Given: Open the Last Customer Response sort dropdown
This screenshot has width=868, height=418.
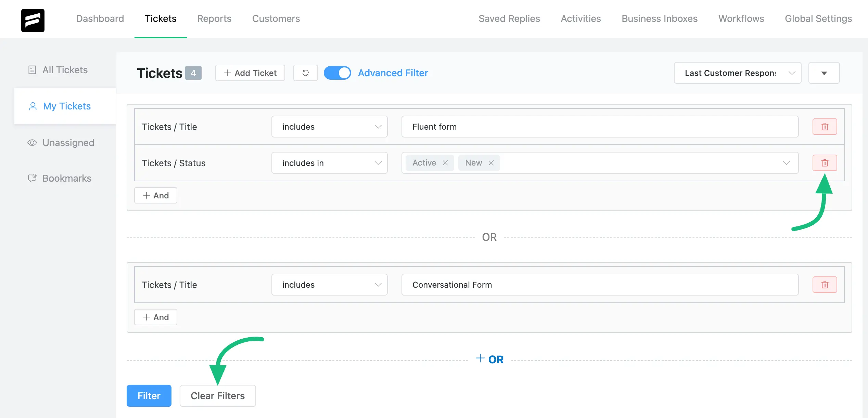Looking at the screenshot, I should click(x=738, y=73).
